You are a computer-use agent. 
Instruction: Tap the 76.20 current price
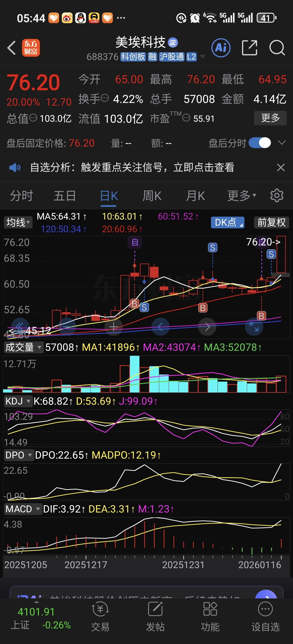tap(33, 82)
